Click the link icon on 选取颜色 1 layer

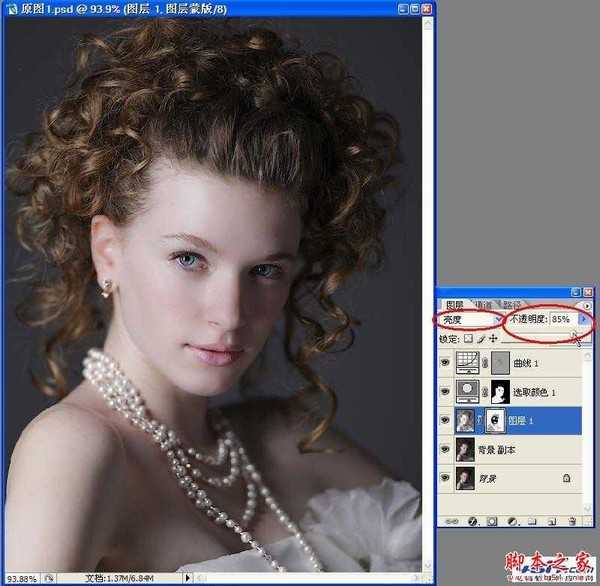pos(485,392)
